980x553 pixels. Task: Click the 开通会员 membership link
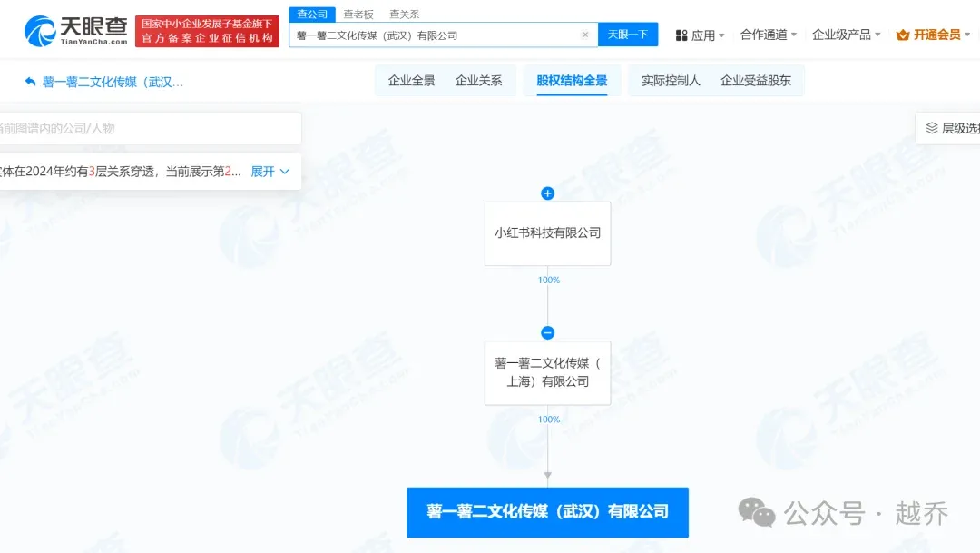(936, 35)
